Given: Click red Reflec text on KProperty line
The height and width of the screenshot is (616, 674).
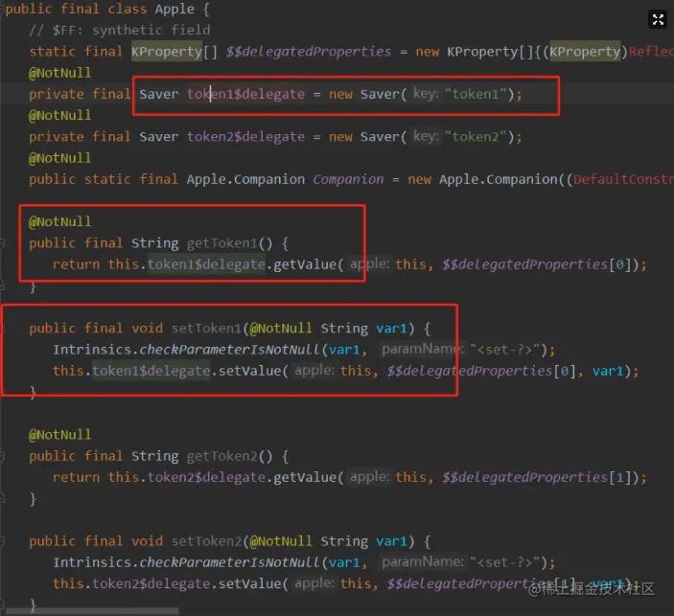Looking at the screenshot, I should [651, 52].
